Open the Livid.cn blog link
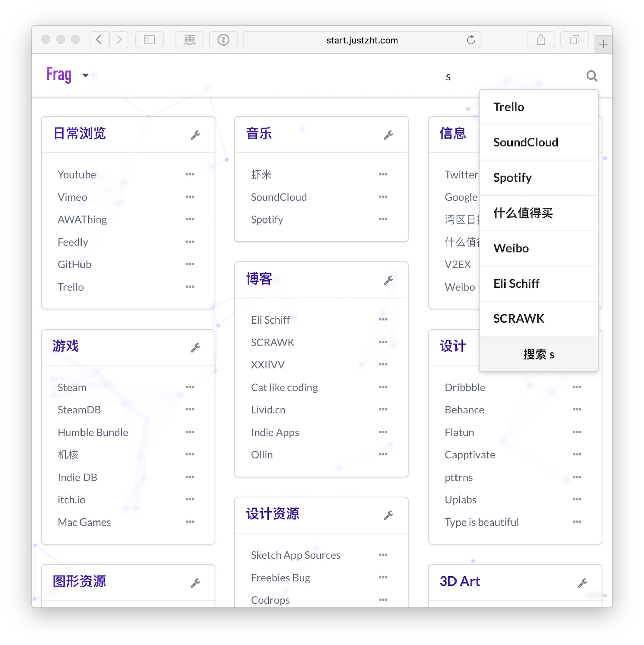 coord(268,410)
